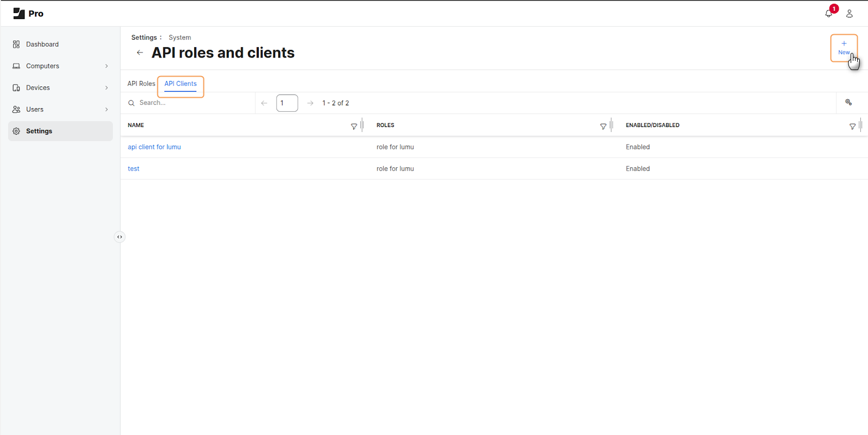Open table column settings gear icon
Image resolution: width=868 pixels, height=435 pixels.
click(x=848, y=103)
